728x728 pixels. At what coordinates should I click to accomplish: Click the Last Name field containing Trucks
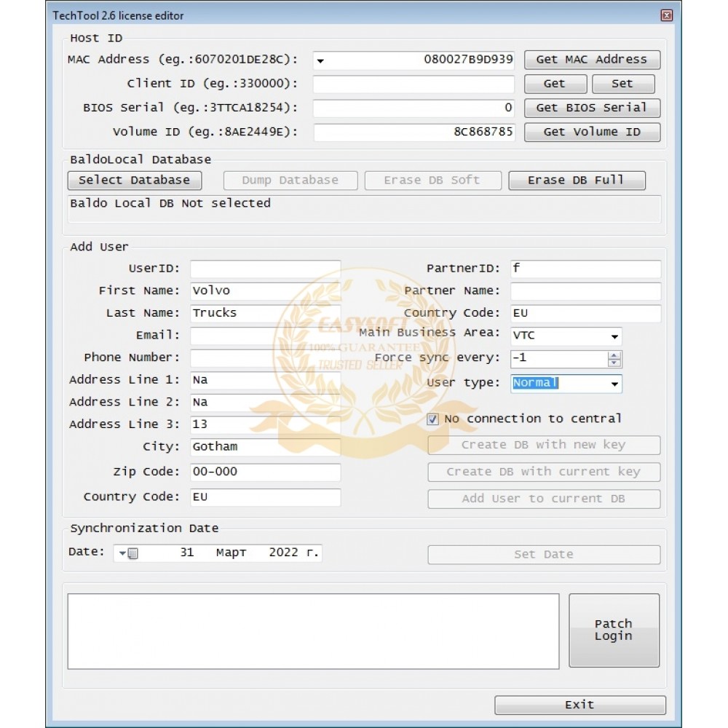point(265,313)
